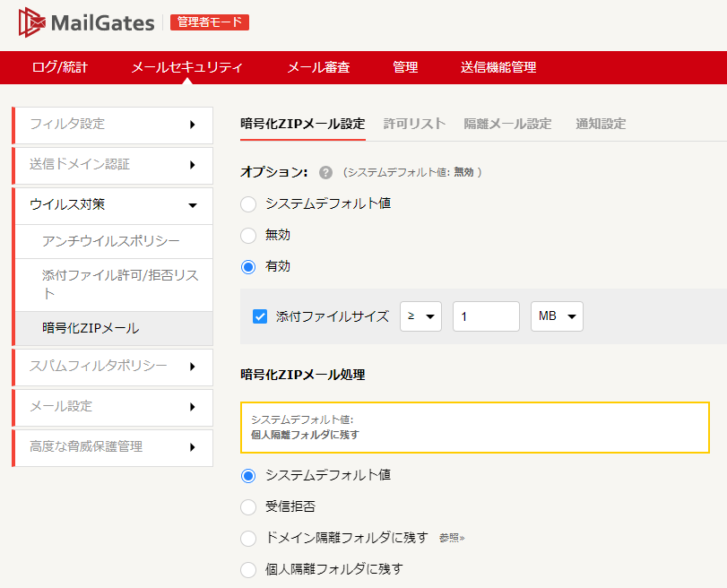Click the attachment size value field
This screenshot has width=727, height=588.
coord(486,316)
